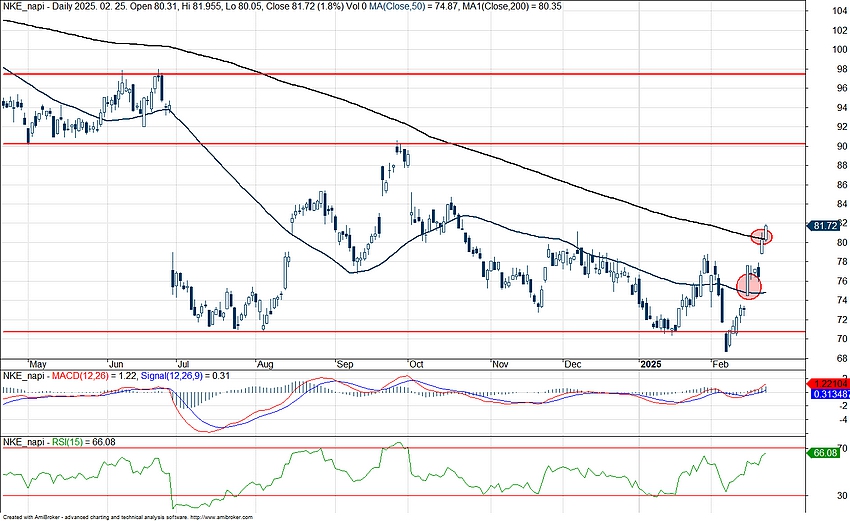Click the Nov label on time axis
This screenshot has height=521, width=850.
[500, 364]
